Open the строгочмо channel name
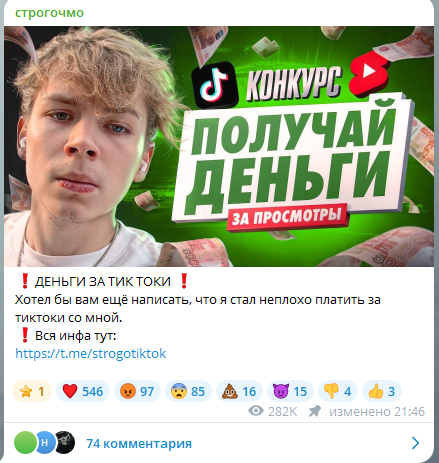This screenshot has height=463, width=439. [x=49, y=13]
